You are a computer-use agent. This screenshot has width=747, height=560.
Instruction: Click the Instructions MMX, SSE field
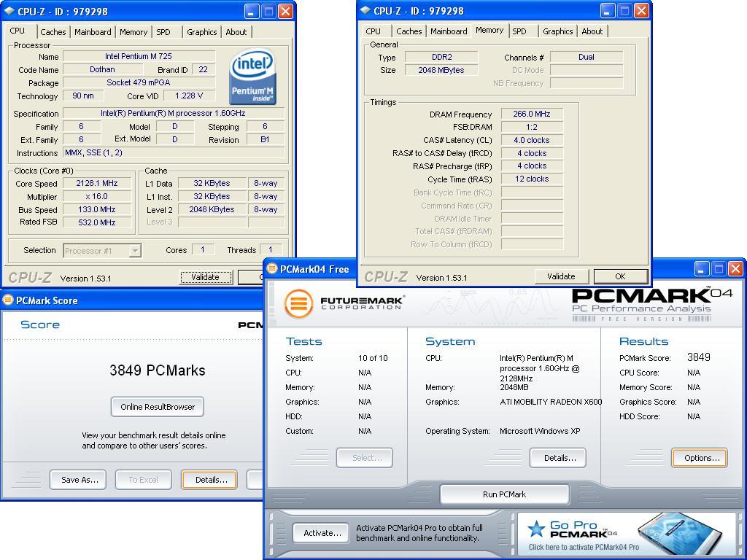(x=174, y=153)
